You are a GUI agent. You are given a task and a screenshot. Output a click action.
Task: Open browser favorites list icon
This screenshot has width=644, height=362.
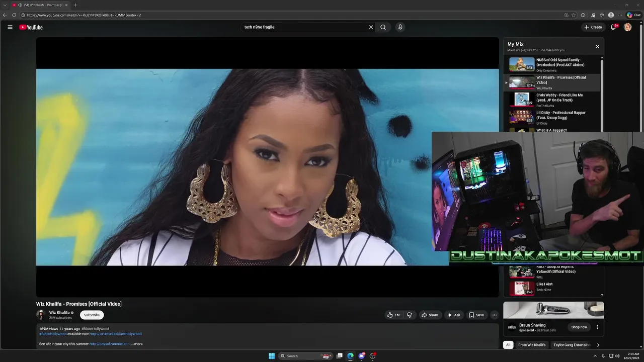pyautogui.click(x=602, y=15)
